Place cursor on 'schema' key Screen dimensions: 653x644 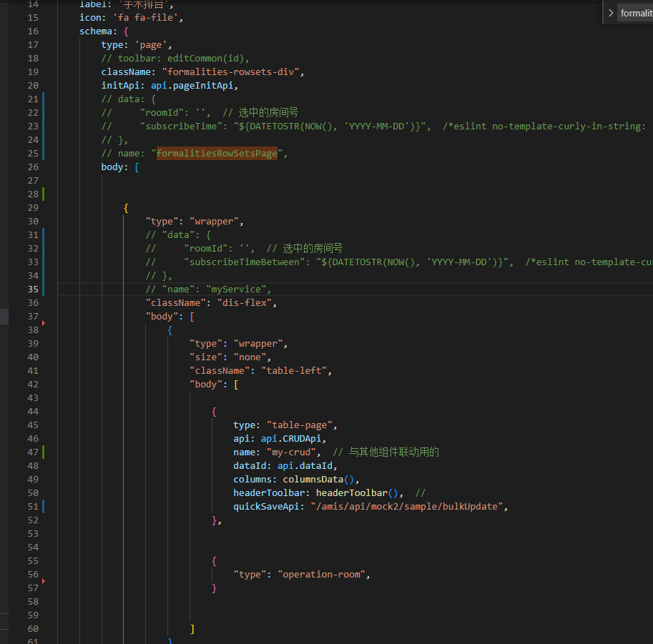96,31
